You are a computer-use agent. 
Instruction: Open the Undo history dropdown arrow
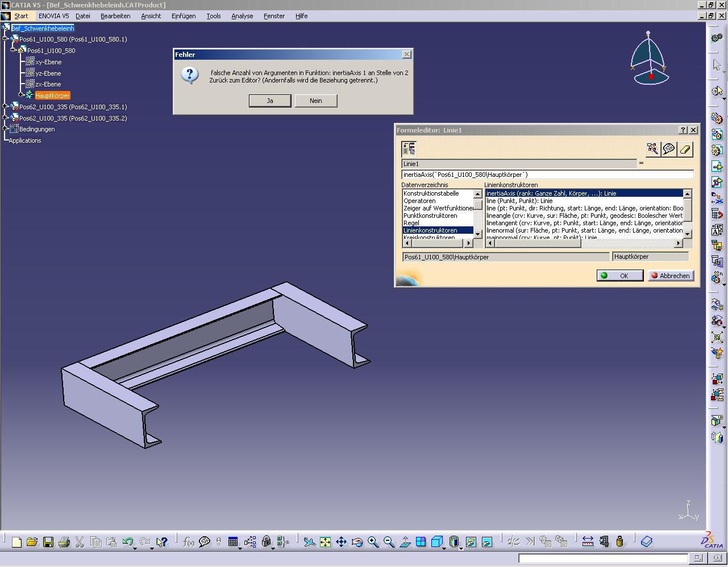(135, 548)
